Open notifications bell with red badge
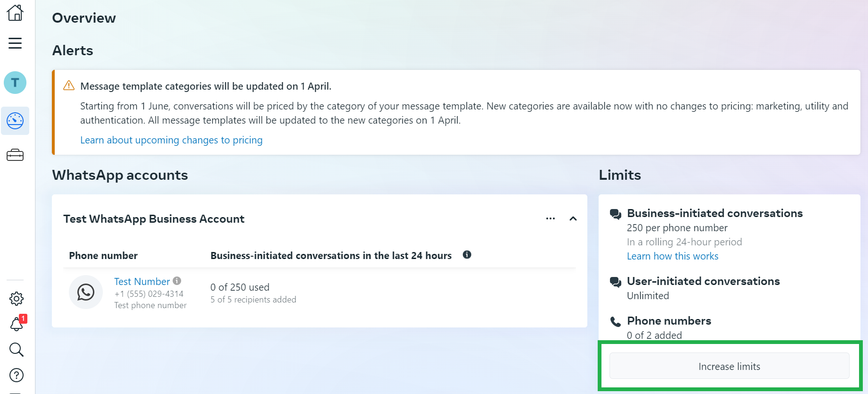 [x=17, y=324]
